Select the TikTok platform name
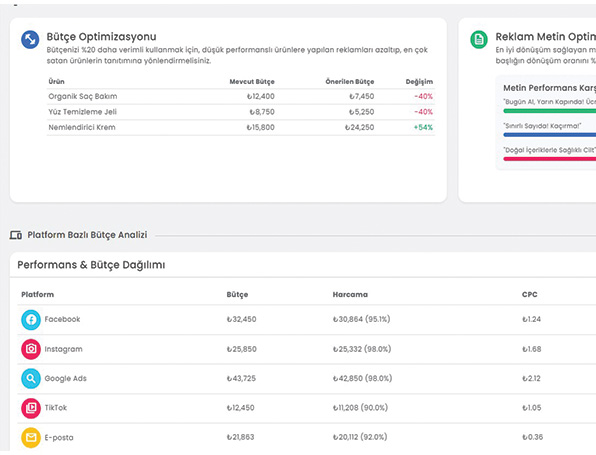 (x=56, y=408)
